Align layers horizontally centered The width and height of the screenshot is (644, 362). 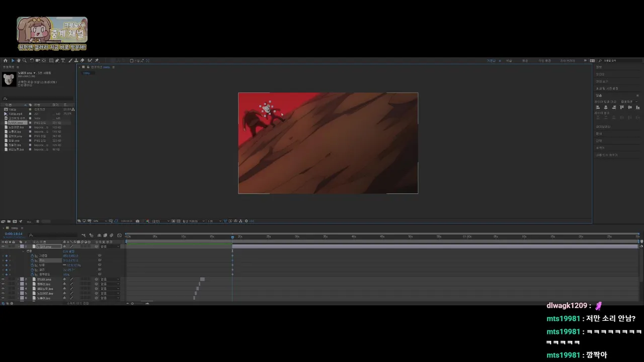(606, 107)
